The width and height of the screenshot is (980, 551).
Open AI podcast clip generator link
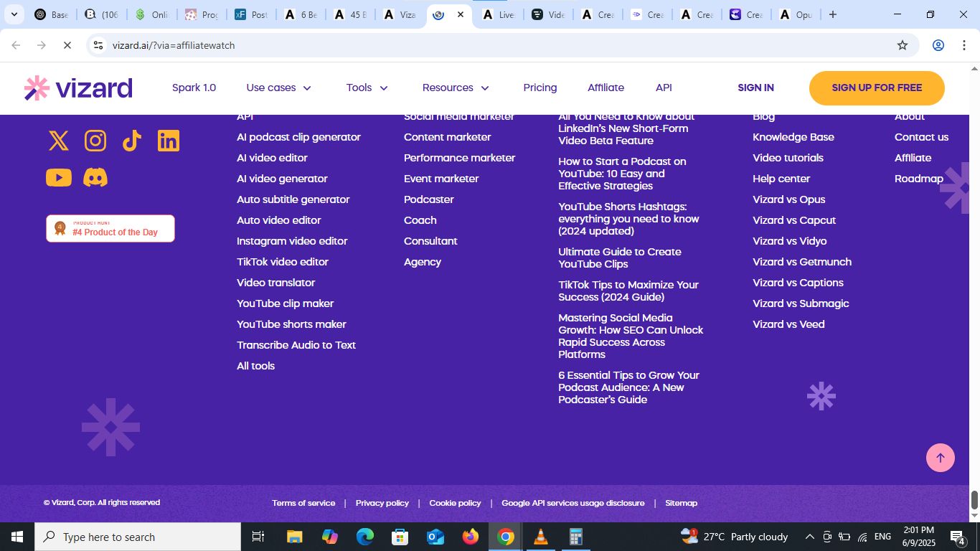[x=298, y=137]
